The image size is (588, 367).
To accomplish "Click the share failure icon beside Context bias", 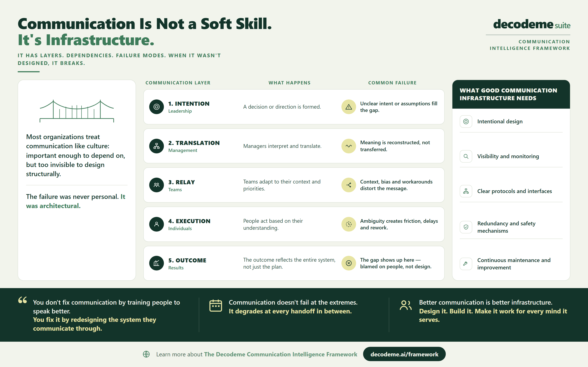I will pyautogui.click(x=349, y=185).
